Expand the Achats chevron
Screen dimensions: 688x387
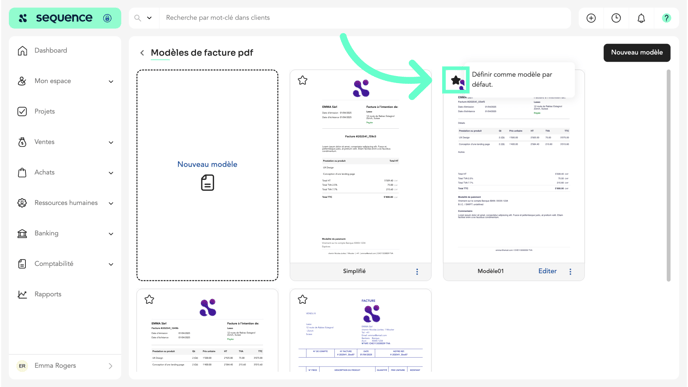coord(111,173)
